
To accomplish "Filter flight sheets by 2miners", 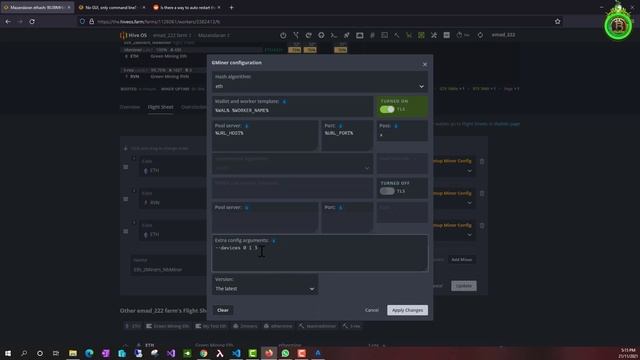I will (x=245, y=326).
